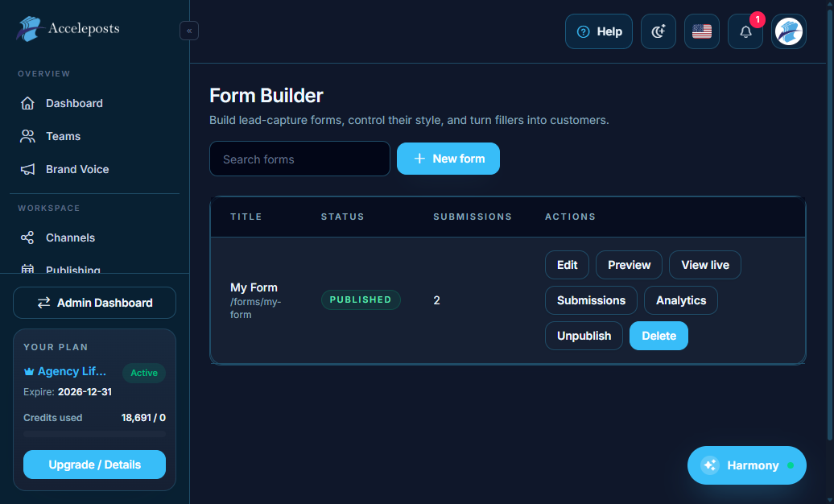Focus the Search forms field
This screenshot has height=504, width=834.
(299, 159)
